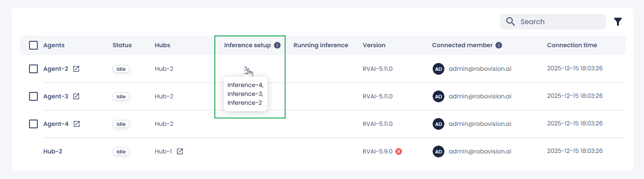Click the Hub-1 link in Hub-2 row
644x179 pixels.
(163, 151)
